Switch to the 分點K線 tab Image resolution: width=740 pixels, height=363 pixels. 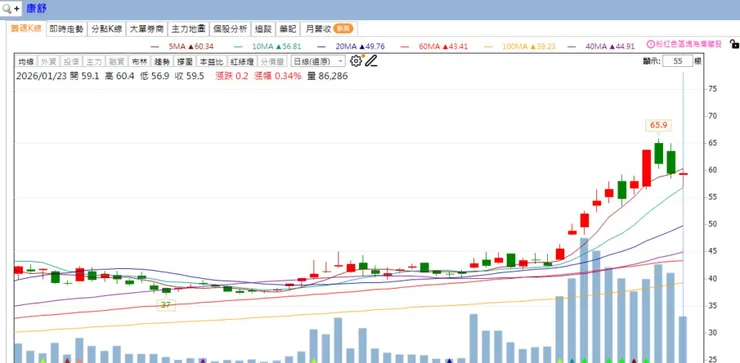[x=107, y=29]
